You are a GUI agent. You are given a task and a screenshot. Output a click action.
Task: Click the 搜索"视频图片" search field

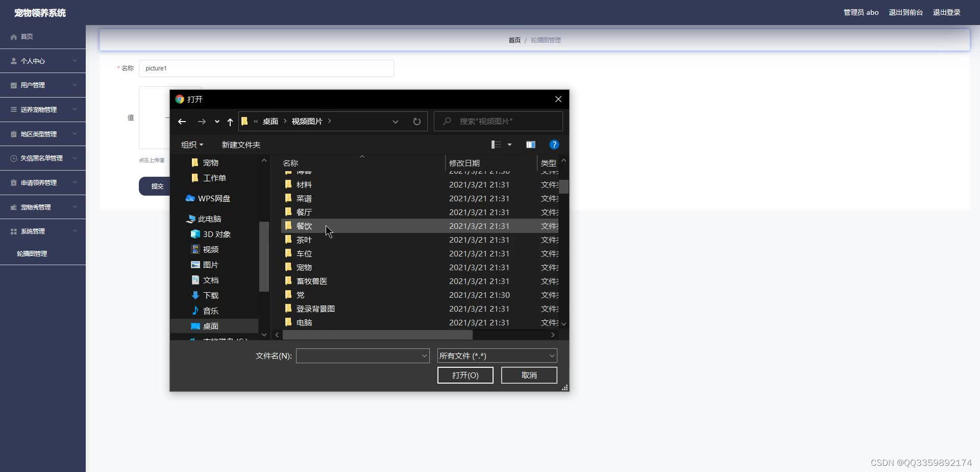(498, 122)
